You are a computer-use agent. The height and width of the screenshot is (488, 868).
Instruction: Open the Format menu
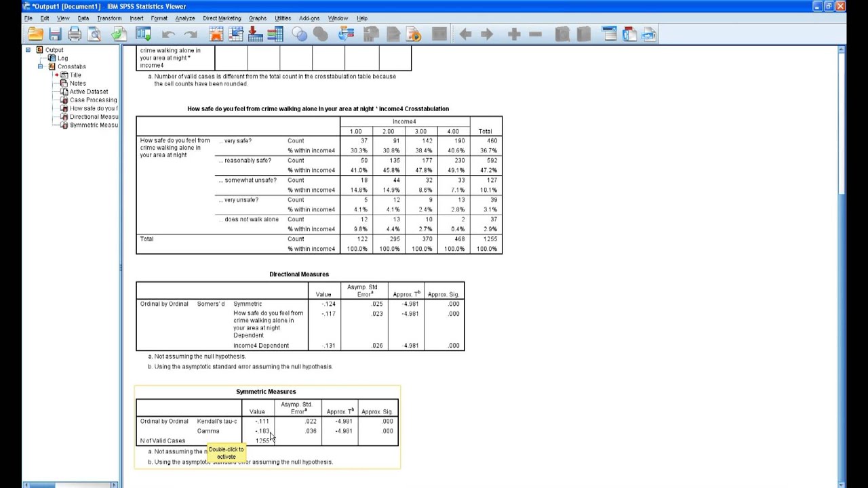click(x=159, y=18)
